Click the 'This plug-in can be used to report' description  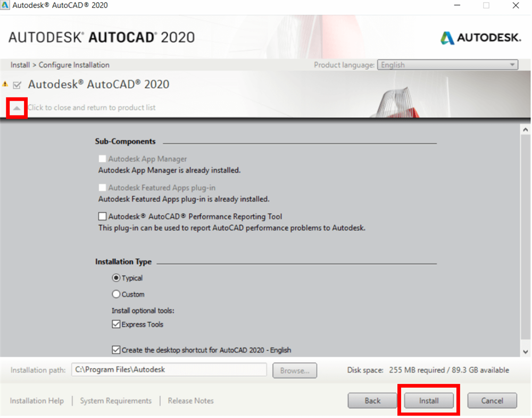(232, 228)
